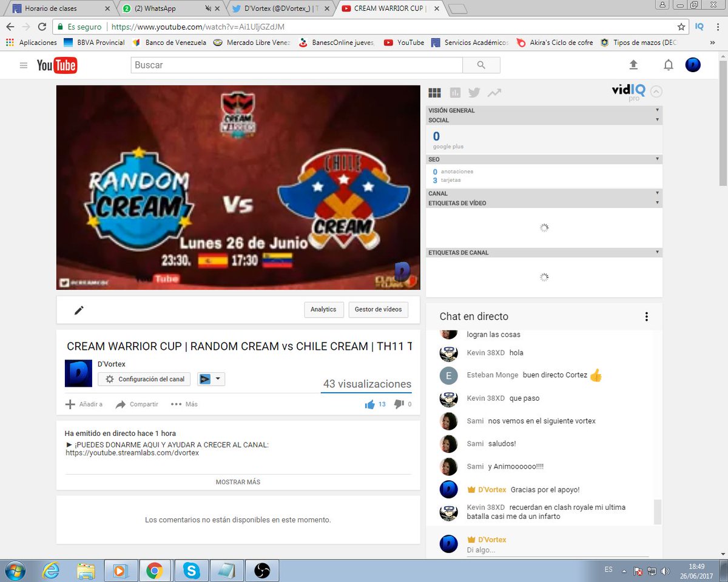Image resolution: width=728 pixels, height=582 pixels.
Task: Open the Chrome three-dot menu
Action: coord(718,27)
